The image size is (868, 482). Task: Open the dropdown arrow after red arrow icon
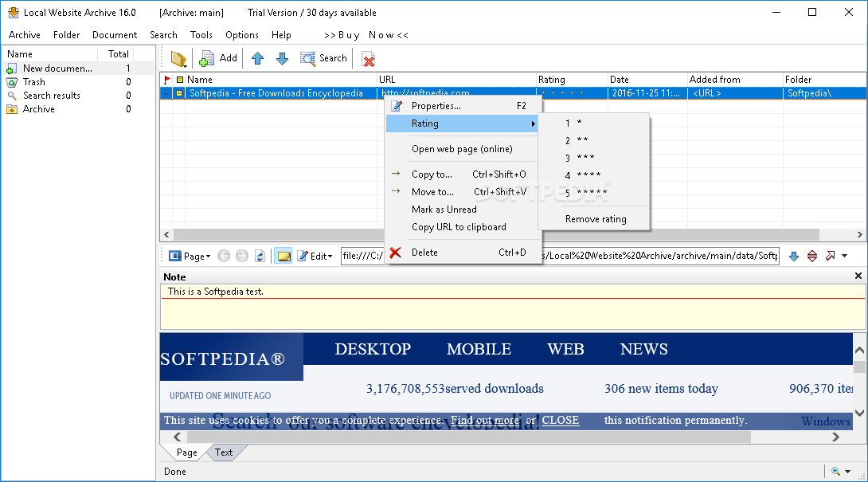coord(844,256)
